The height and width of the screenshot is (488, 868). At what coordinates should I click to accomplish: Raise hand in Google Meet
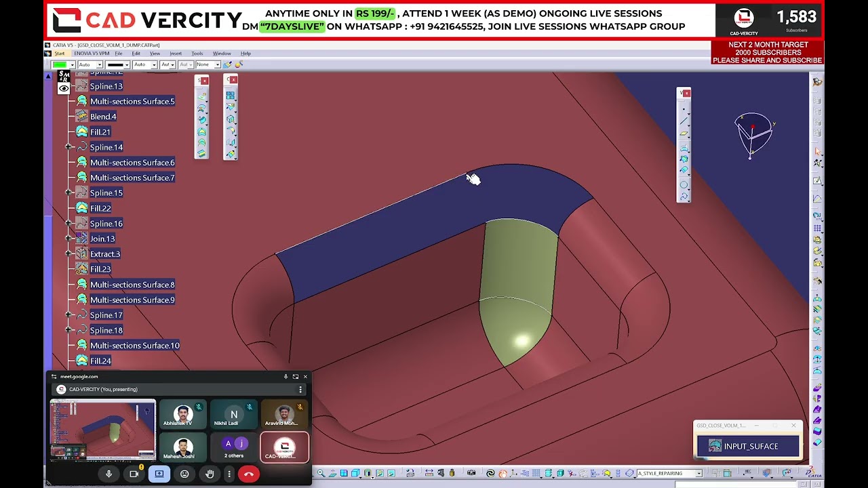(x=210, y=474)
